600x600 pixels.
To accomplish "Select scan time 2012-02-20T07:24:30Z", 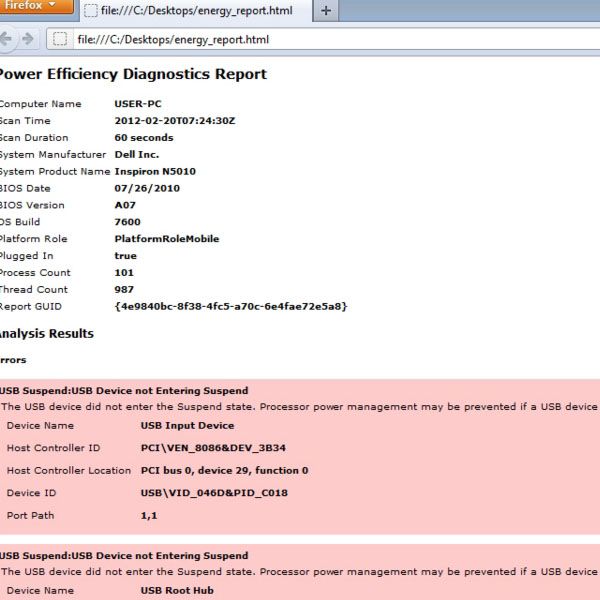I will pos(174,121).
